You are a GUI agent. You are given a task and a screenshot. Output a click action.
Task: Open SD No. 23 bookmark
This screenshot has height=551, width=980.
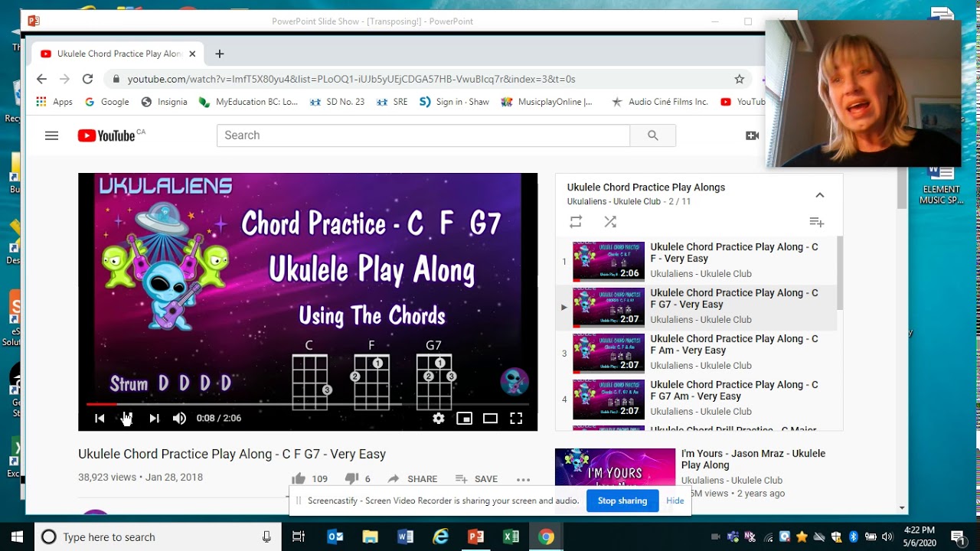tap(337, 102)
